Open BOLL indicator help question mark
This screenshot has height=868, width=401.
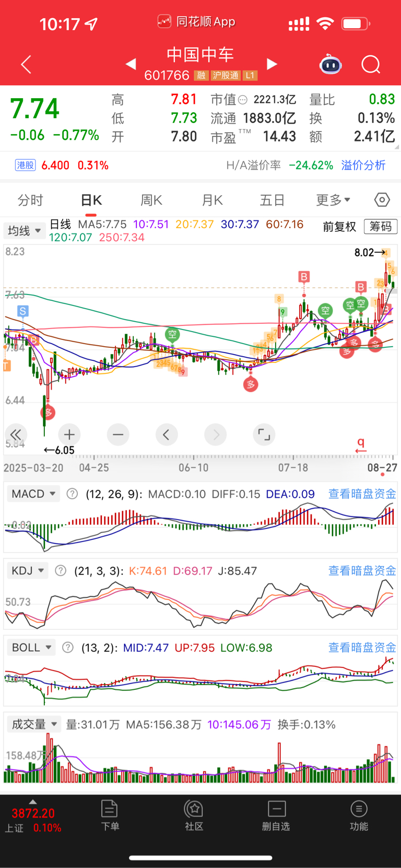point(68,648)
